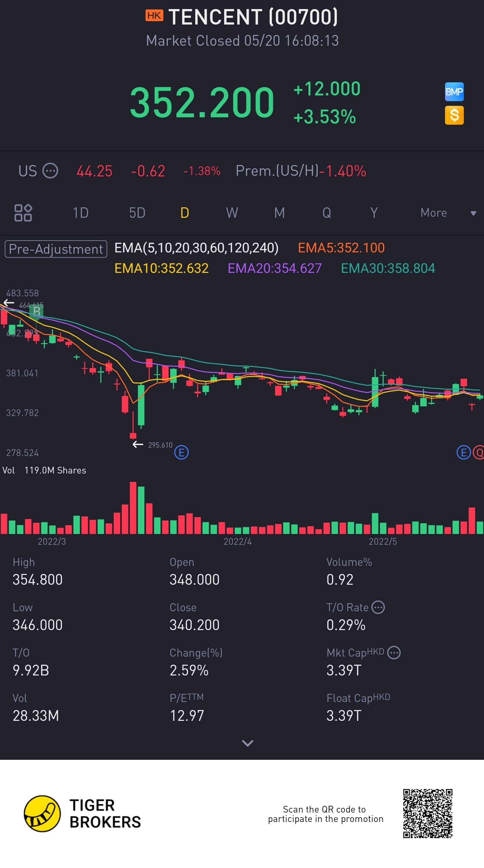
Task: Tap the US change -0.62
Action: point(148,171)
